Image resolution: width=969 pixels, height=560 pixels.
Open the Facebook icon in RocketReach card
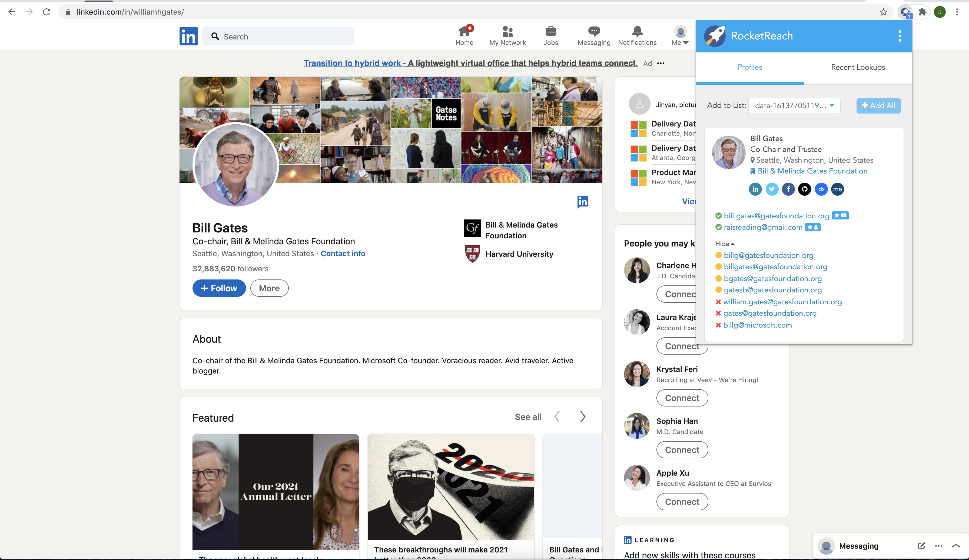pyautogui.click(x=788, y=189)
